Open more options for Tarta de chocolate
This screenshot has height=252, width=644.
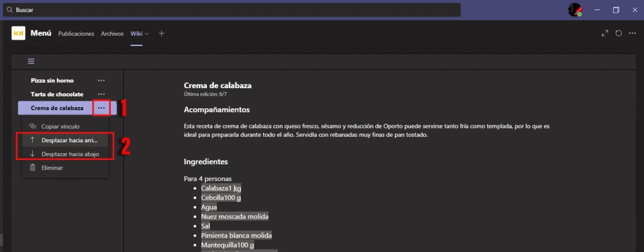pyautogui.click(x=101, y=94)
